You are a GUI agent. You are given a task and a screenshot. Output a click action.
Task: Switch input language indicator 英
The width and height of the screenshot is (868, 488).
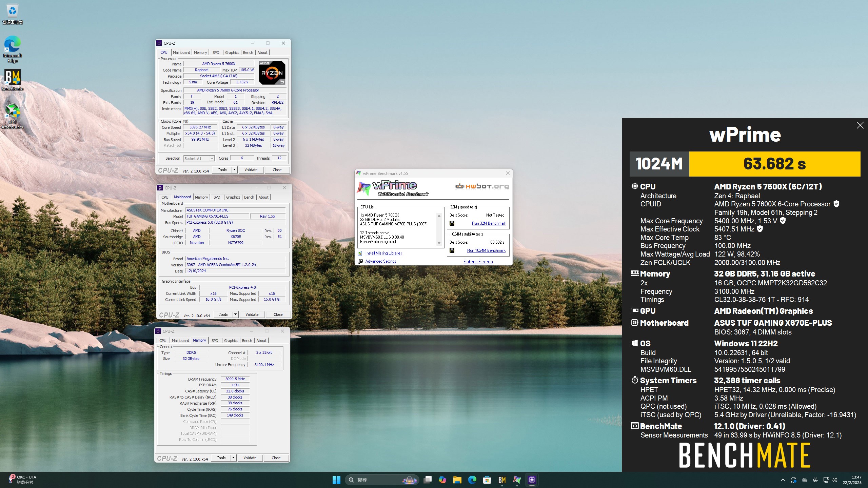[815, 480]
